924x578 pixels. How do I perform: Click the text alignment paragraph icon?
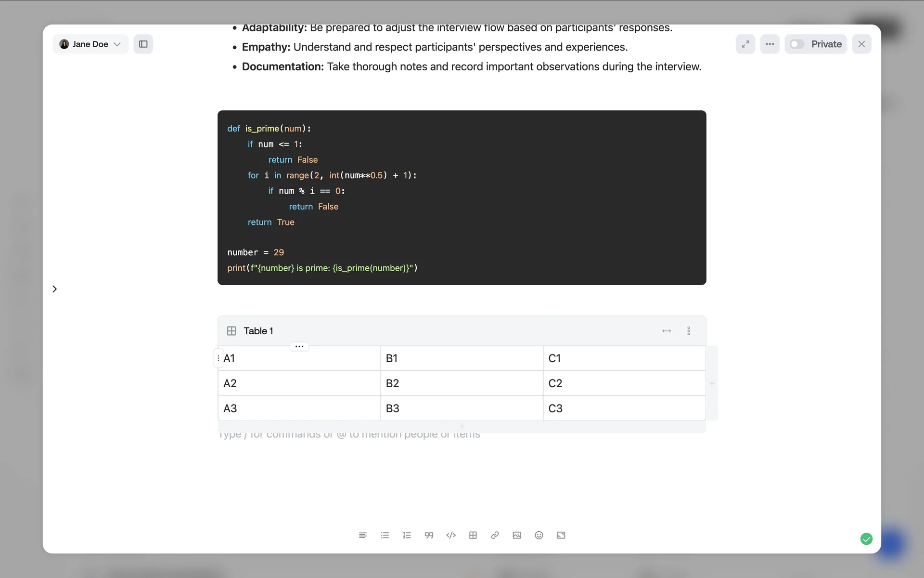point(363,535)
